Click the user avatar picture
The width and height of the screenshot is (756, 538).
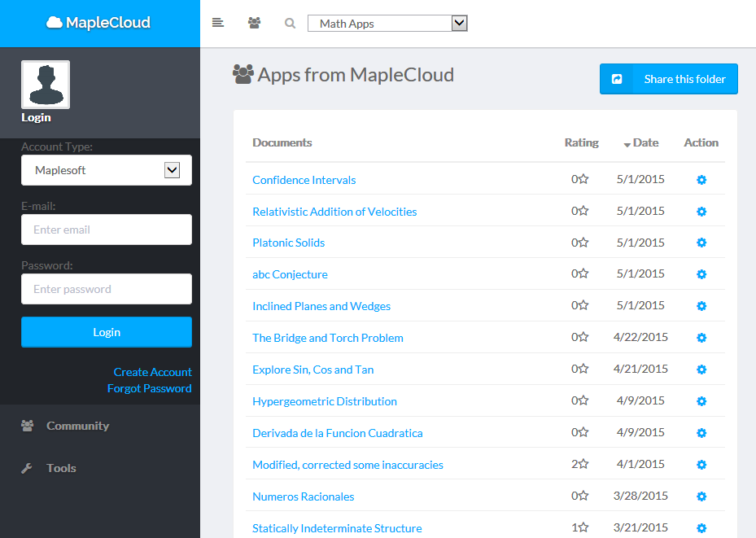(46, 85)
